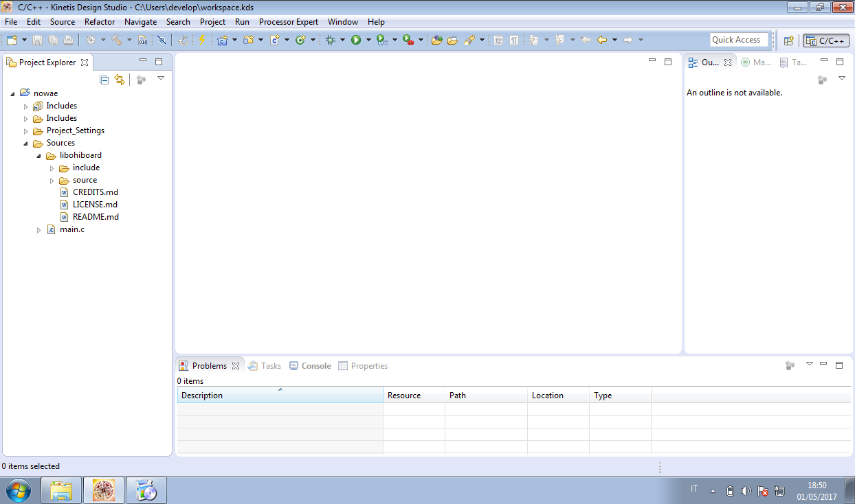Screen dimensions: 855x504
Task: Click the Search flashlight icon
Action: pyautogui.click(x=469, y=40)
